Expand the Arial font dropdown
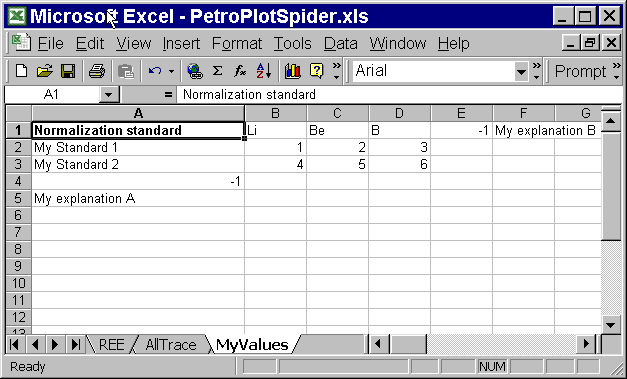 click(x=521, y=72)
